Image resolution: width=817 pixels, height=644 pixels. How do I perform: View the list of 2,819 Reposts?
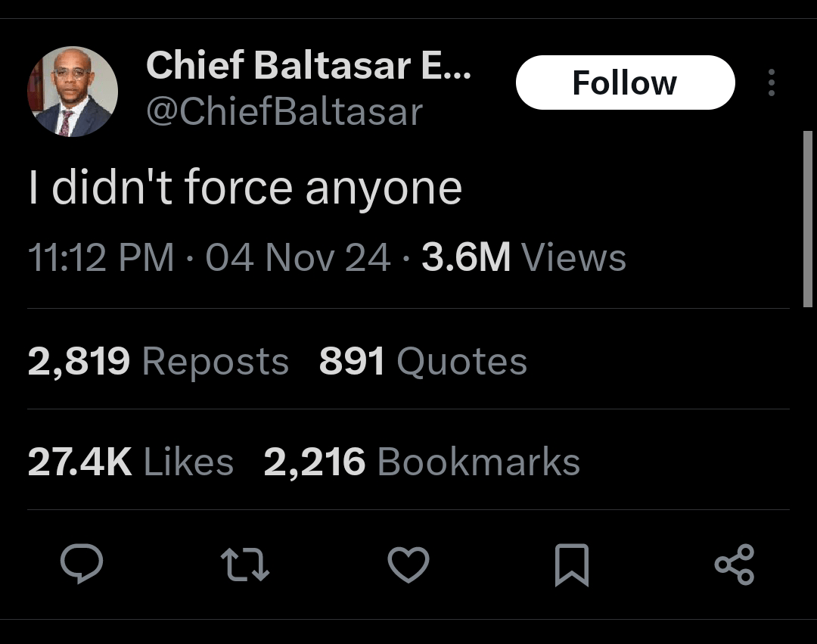[x=158, y=361]
